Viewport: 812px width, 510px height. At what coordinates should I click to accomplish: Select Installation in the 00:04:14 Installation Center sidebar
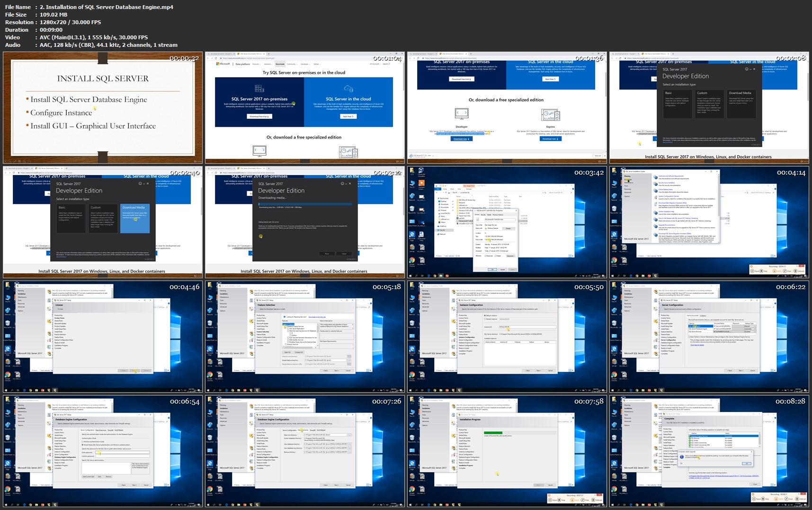pyautogui.click(x=628, y=180)
